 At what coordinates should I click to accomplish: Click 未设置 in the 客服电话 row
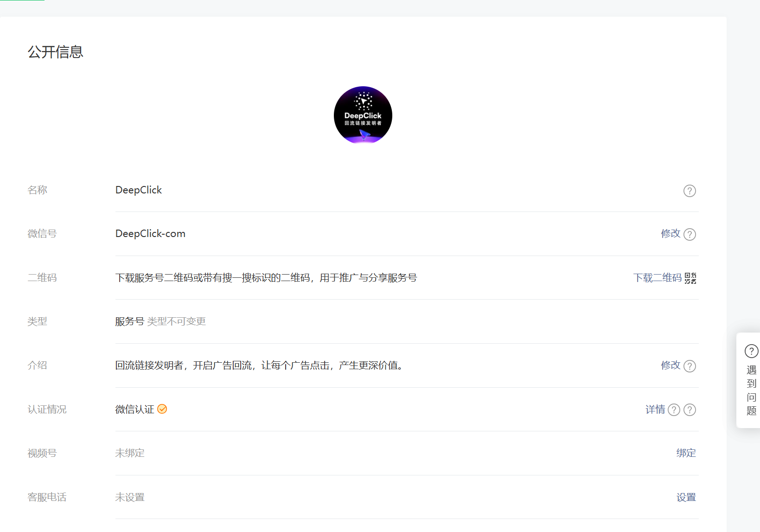130,498
